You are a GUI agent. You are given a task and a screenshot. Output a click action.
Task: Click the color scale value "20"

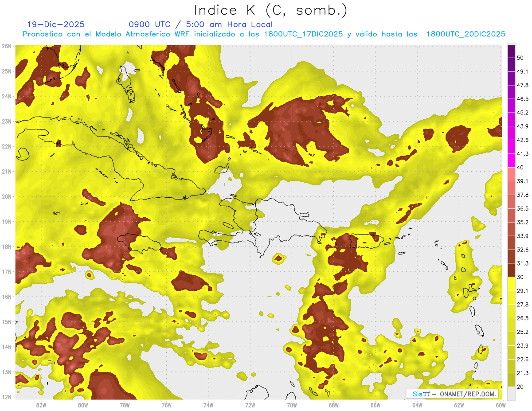coord(520,387)
